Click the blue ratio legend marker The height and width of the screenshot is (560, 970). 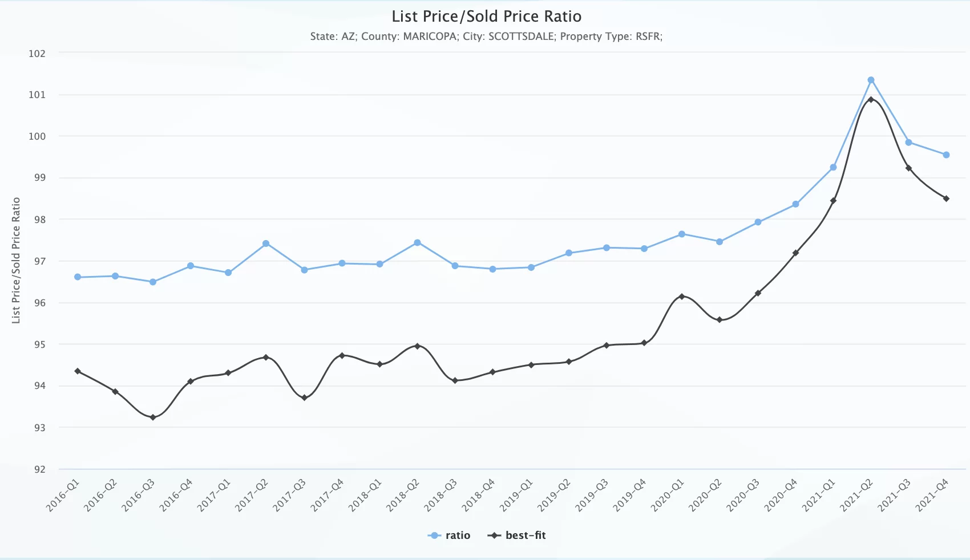tap(434, 535)
